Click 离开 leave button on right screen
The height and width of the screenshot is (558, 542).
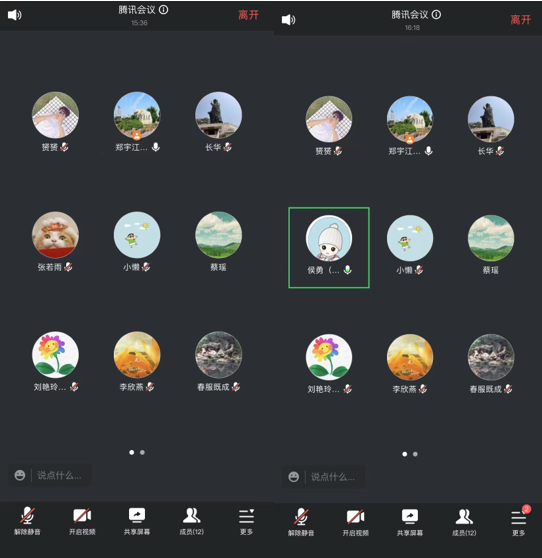(x=521, y=20)
